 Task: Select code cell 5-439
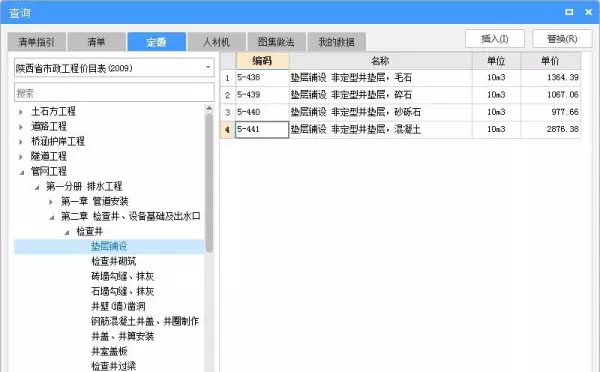[262, 95]
